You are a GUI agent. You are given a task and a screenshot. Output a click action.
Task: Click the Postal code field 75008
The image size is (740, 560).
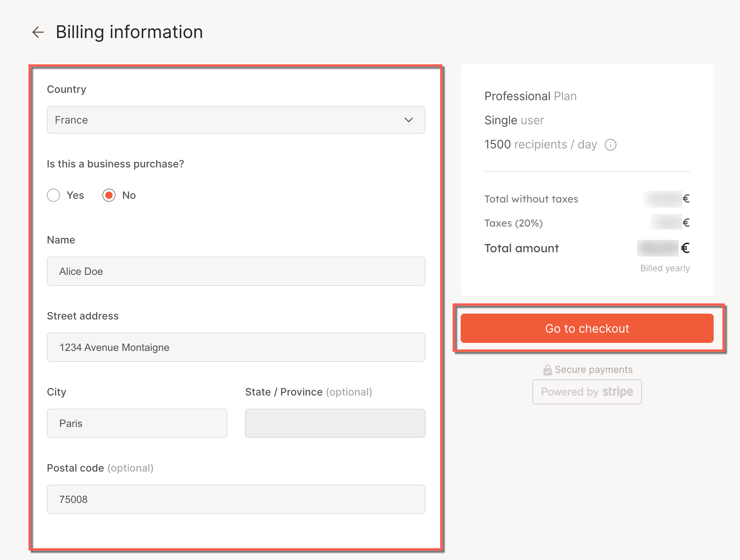pyautogui.click(x=236, y=499)
